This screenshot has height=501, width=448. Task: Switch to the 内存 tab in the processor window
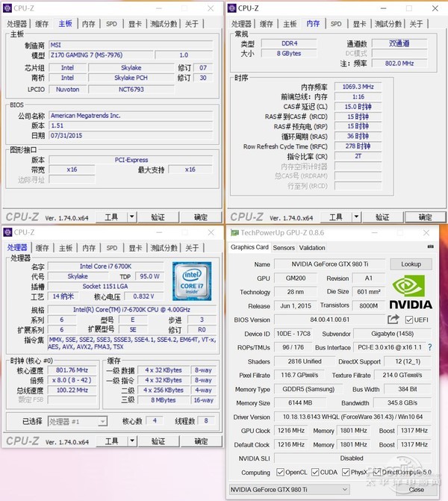click(x=89, y=248)
